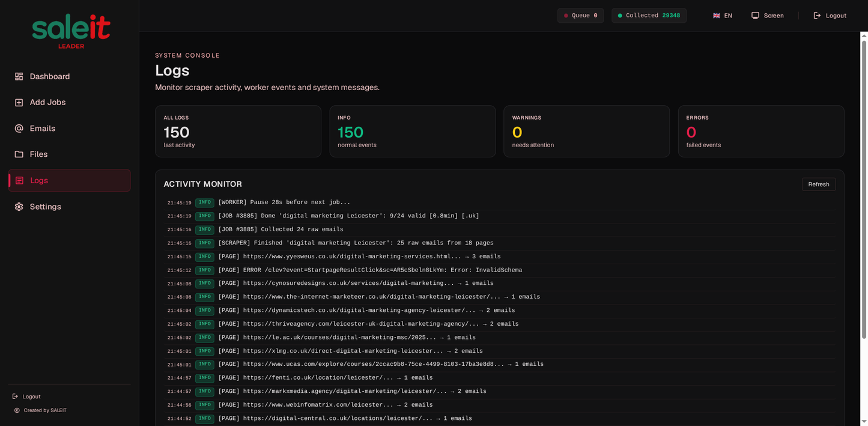Click INFO badge on the InvalidSchema error row
The width and height of the screenshot is (868, 426).
click(205, 270)
